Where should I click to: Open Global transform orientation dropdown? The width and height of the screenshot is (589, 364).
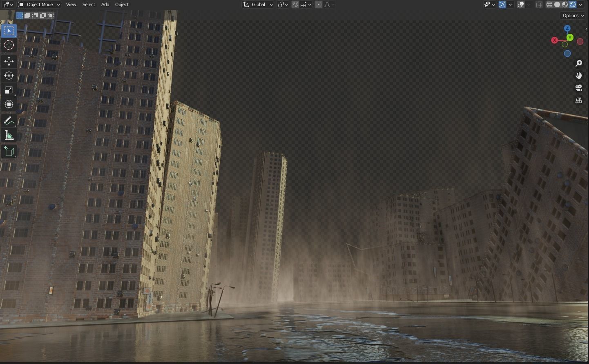coord(258,4)
